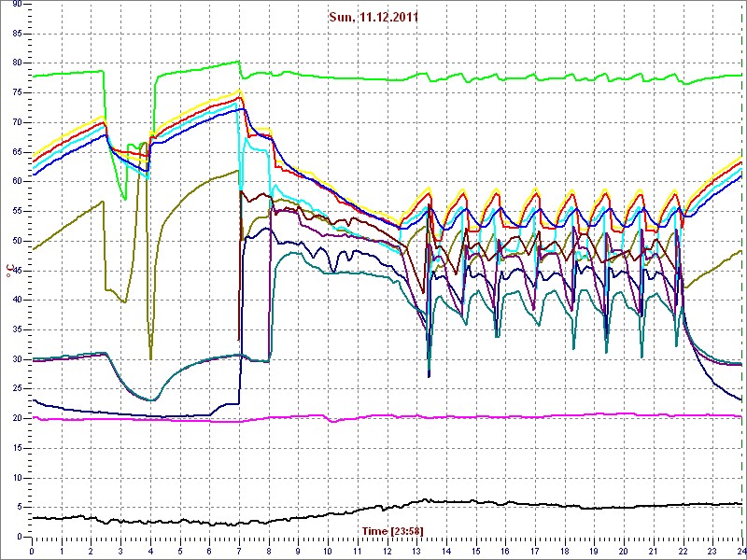
Task: Click the 30 label on temperature axis
Action: pyautogui.click(x=16, y=359)
